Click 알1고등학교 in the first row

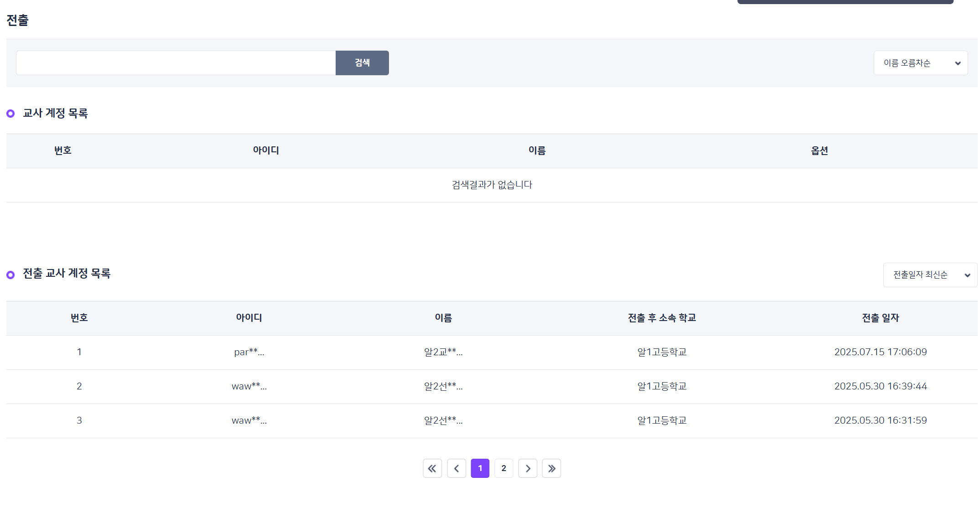pyautogui.click(x=662, y=352)
